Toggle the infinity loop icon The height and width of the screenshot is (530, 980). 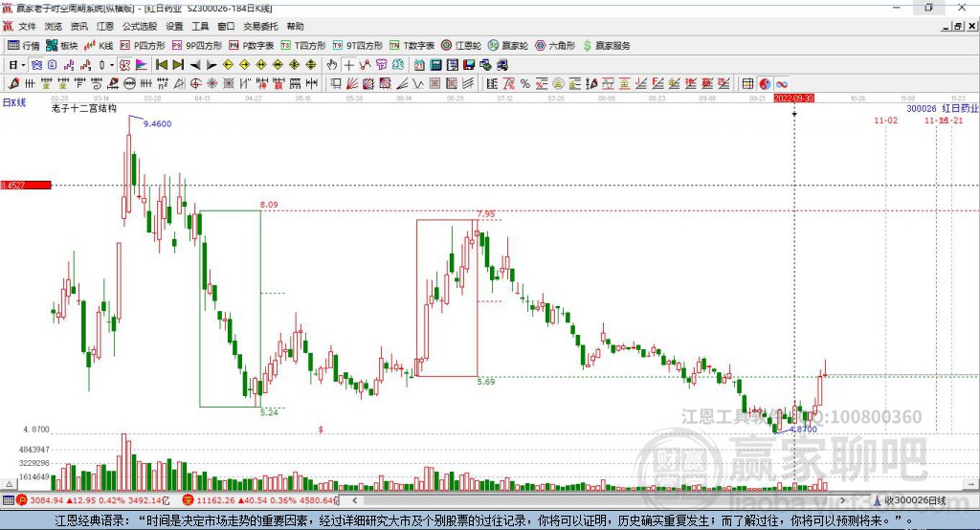781,84
